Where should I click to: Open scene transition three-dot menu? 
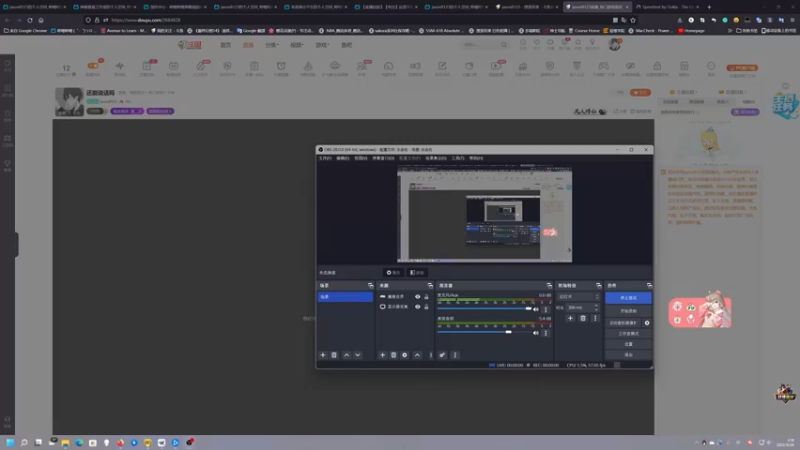[595, 318]
